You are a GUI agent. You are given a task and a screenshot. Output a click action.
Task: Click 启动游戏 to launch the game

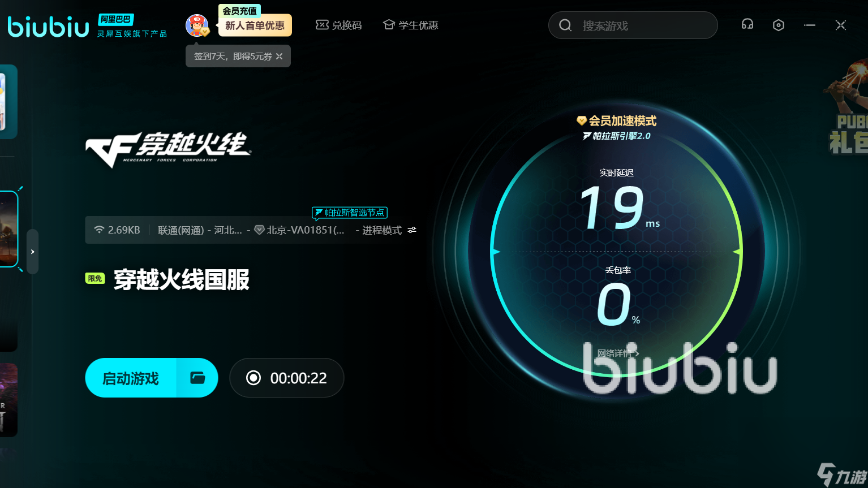pos(131,378)
